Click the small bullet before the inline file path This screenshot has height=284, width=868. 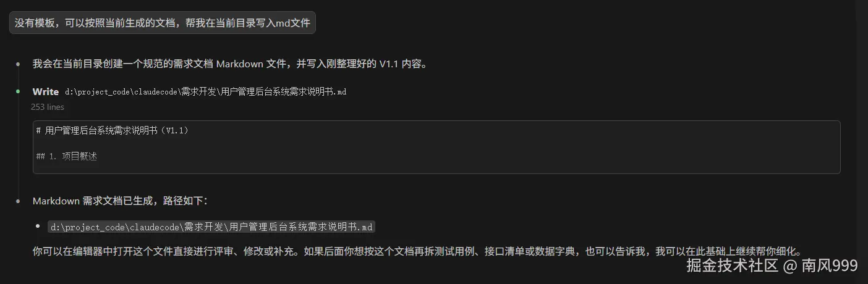point(39,227)
